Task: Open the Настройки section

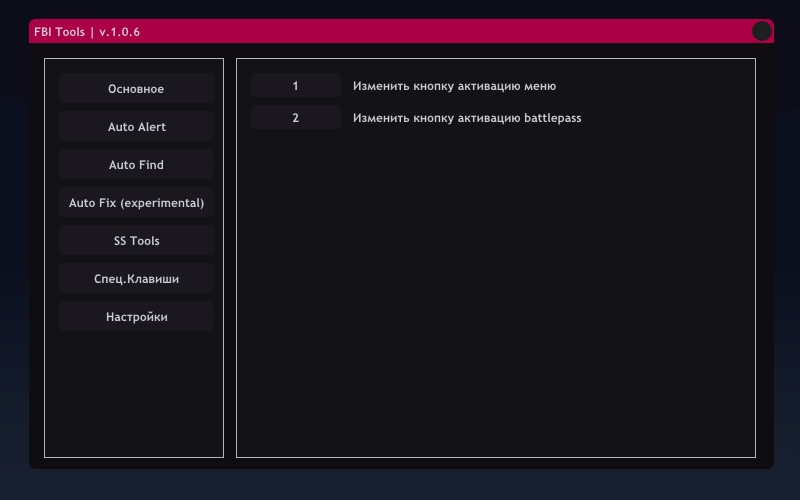Action: tap(136, 316)
